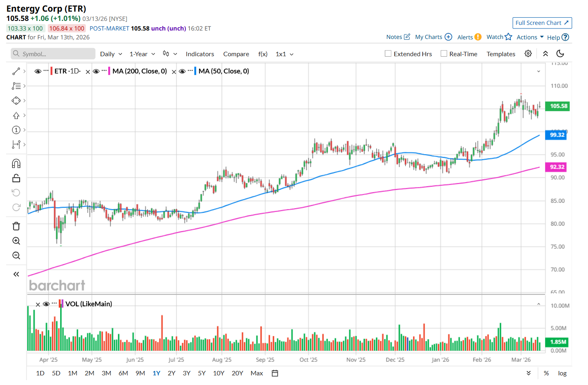Viewport: 588px width, 385px height.
Task: Collapse the drawing tools sidebar
Action: pos(16,274)
